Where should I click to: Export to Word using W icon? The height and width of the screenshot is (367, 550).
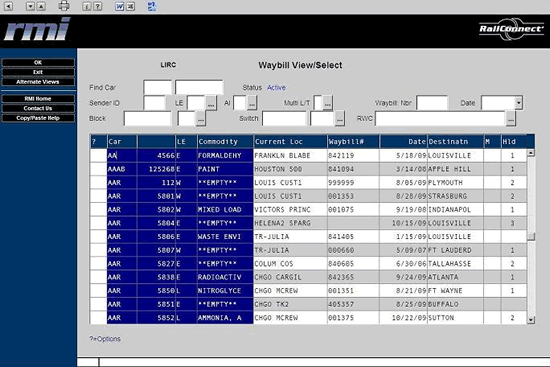tap(120, 6)
